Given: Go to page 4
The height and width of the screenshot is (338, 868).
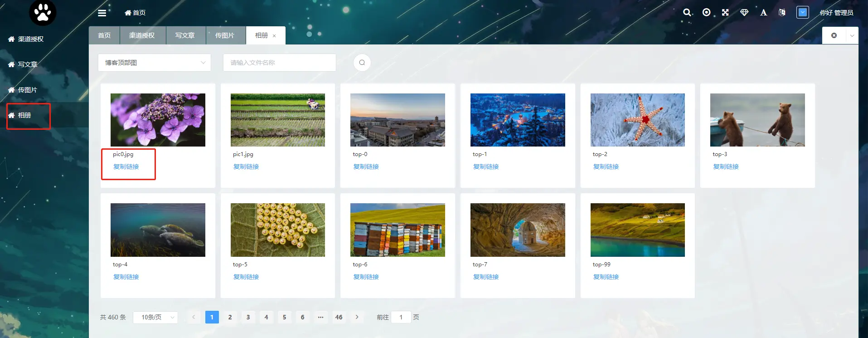Looking at the screenshot, I should [266, 317].
